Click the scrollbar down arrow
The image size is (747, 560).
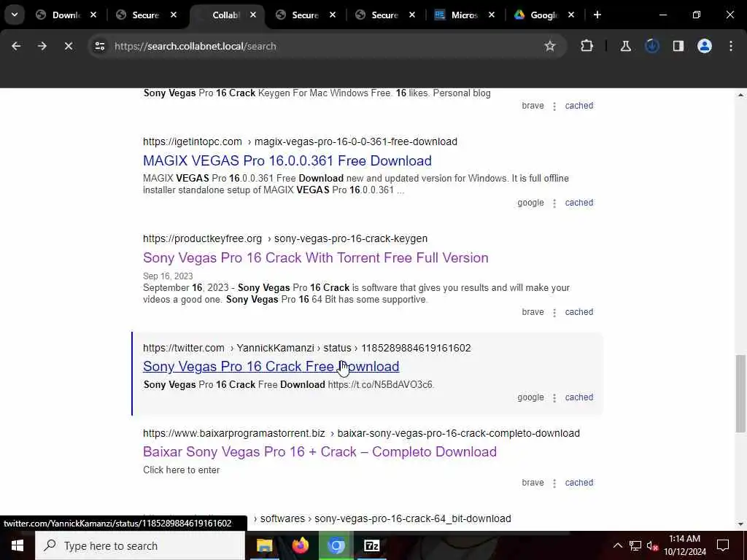[x=740, y=525]
